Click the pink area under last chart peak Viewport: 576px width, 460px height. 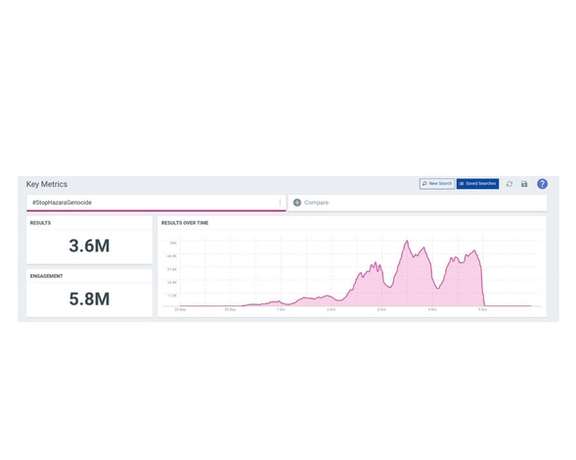(467, 283)
